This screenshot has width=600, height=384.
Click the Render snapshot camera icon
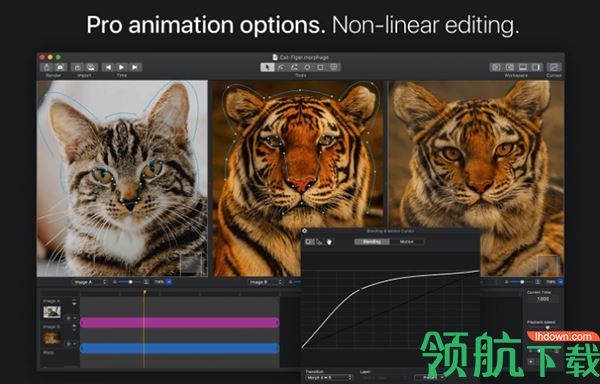60,67
